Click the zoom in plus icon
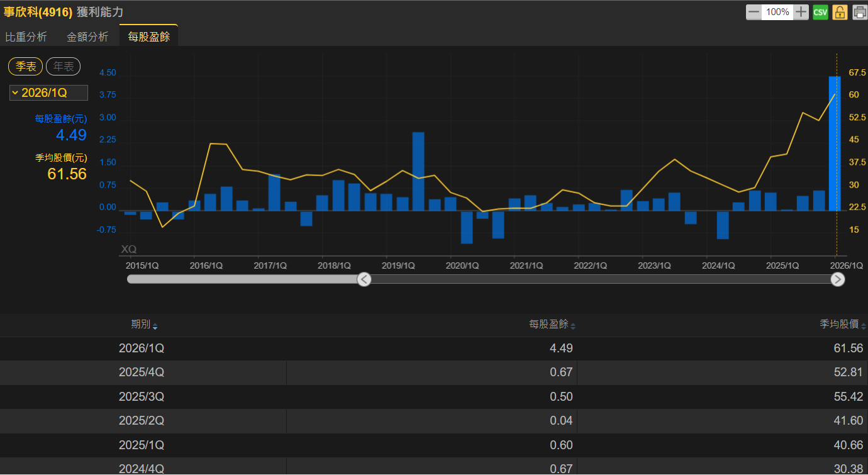Screen dimensions: 868x475 point(801,12)
